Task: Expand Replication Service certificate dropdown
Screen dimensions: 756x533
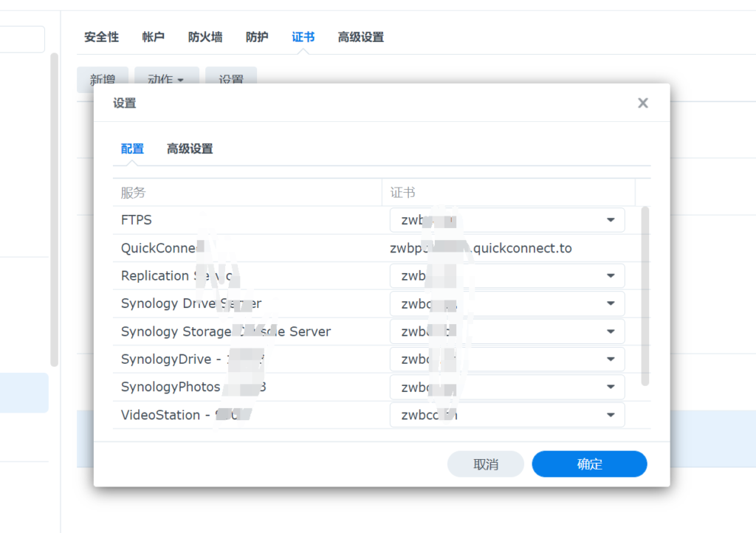Action: pos(610,276)
